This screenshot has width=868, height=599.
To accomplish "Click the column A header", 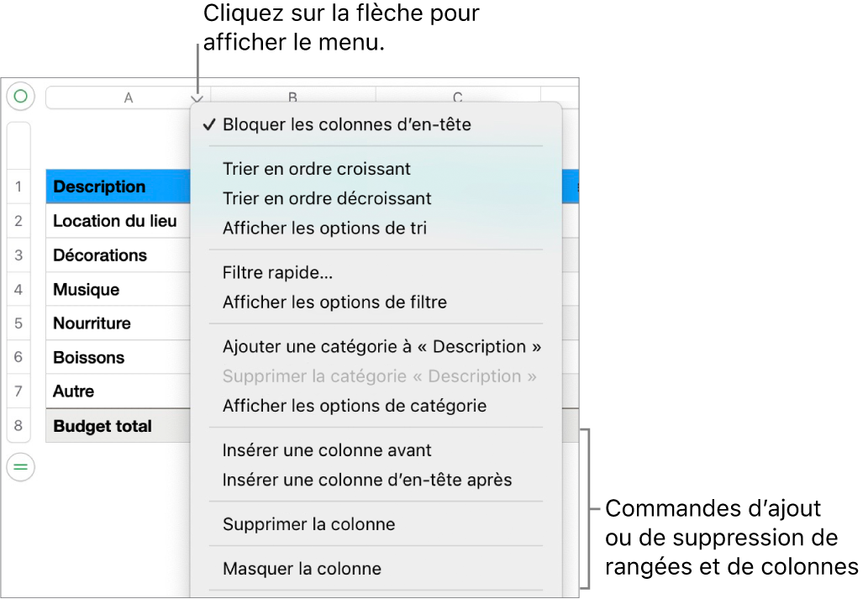I will (x=128, y=98).
